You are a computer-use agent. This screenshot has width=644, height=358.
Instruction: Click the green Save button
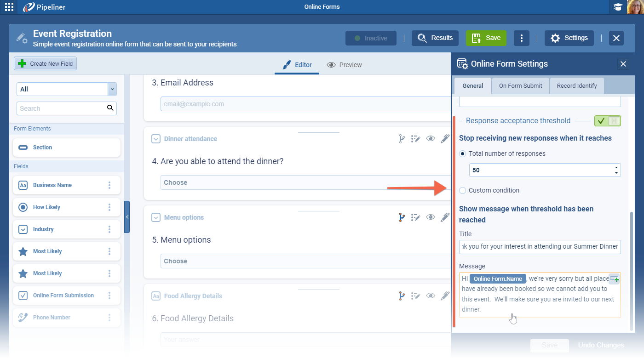(x=486, y=38)
